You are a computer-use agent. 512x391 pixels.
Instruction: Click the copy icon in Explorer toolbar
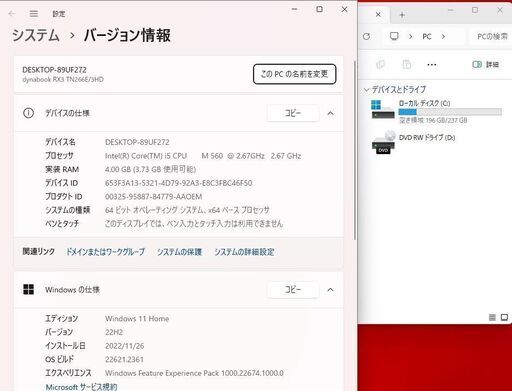click(380, 64)
